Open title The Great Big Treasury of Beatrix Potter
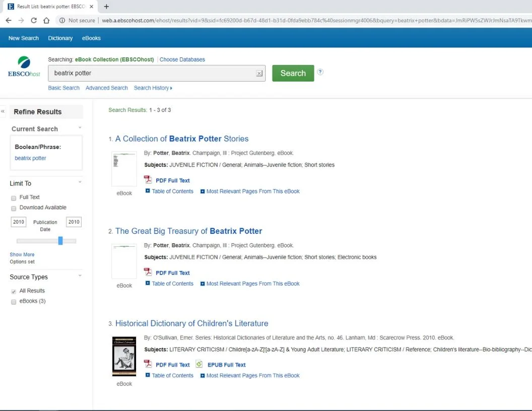Viewport: 532px width, 411px height. pyautogui.click(x=188, y=231)
